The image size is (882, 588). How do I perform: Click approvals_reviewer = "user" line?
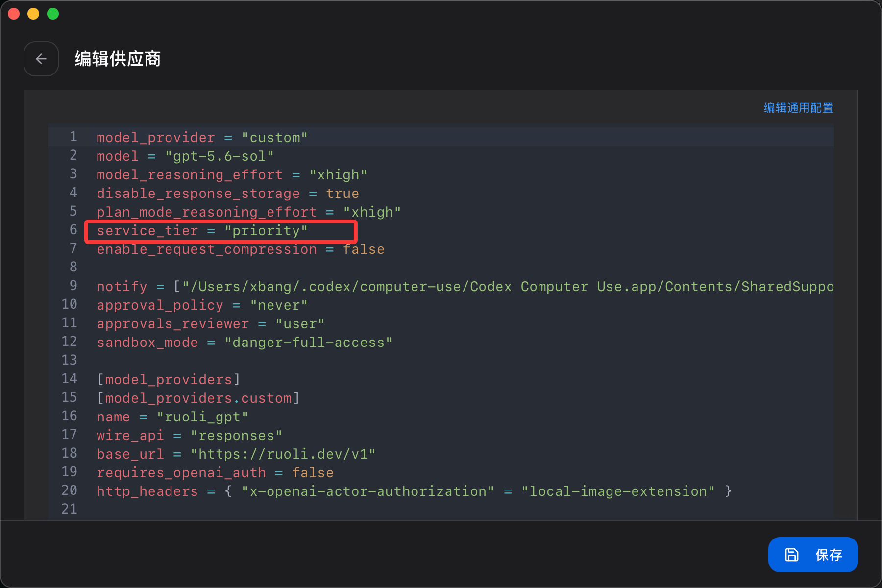click(x=211, y=323)
